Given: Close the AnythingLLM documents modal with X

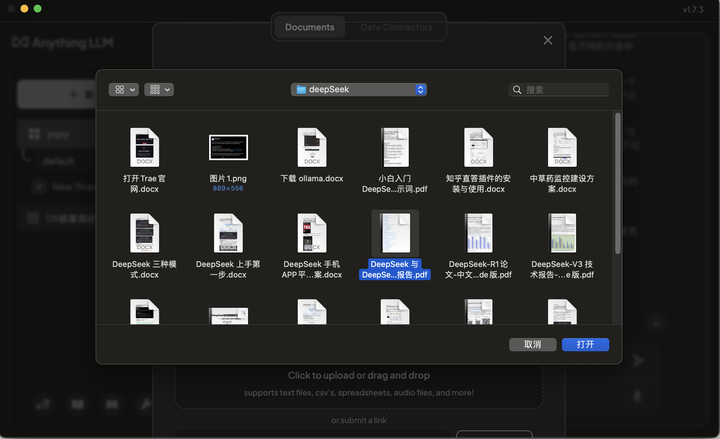Looking at the screenshot, I should [x=548, y=40].
